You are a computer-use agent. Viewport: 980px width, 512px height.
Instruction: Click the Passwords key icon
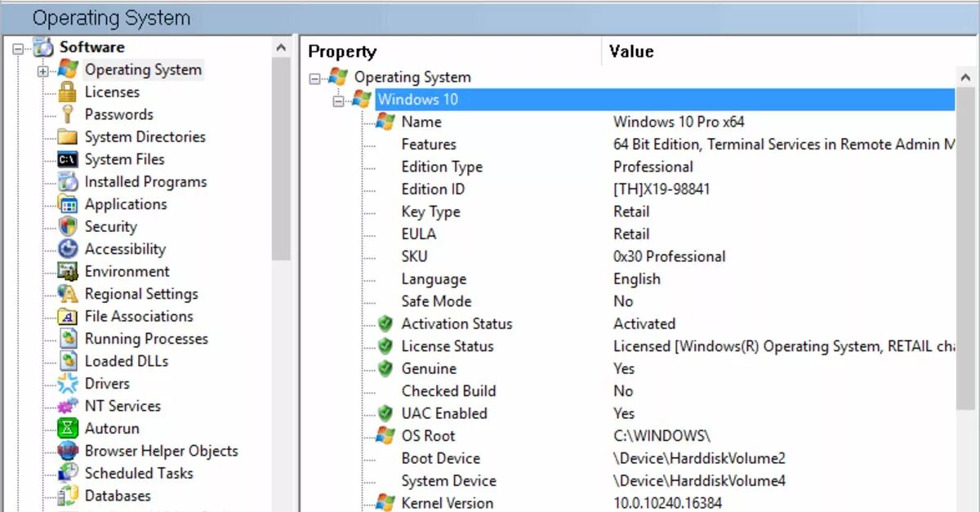click(69, 114)
